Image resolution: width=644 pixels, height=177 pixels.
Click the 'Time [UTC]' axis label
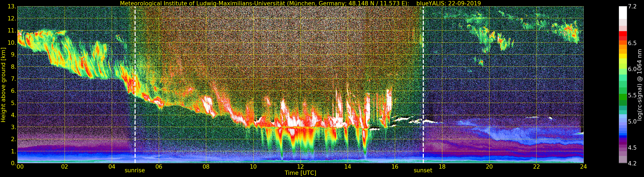(300, 173)
